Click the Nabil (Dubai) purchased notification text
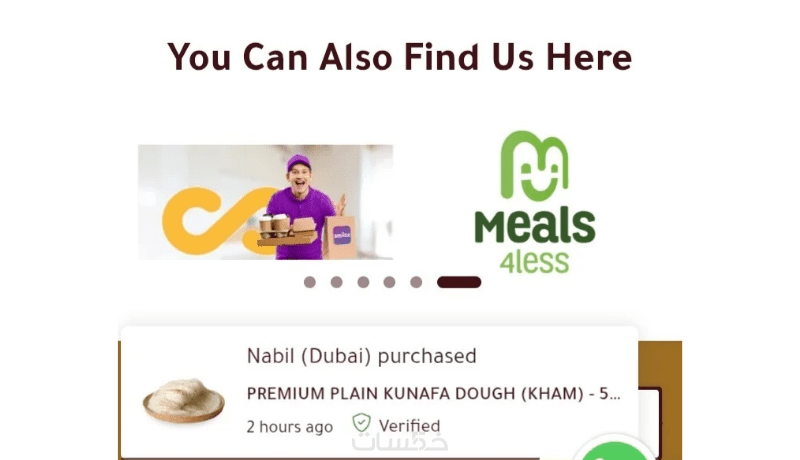The height and width of the screenshot is (460, 800). pyautogui.click(x=362, y=356)
